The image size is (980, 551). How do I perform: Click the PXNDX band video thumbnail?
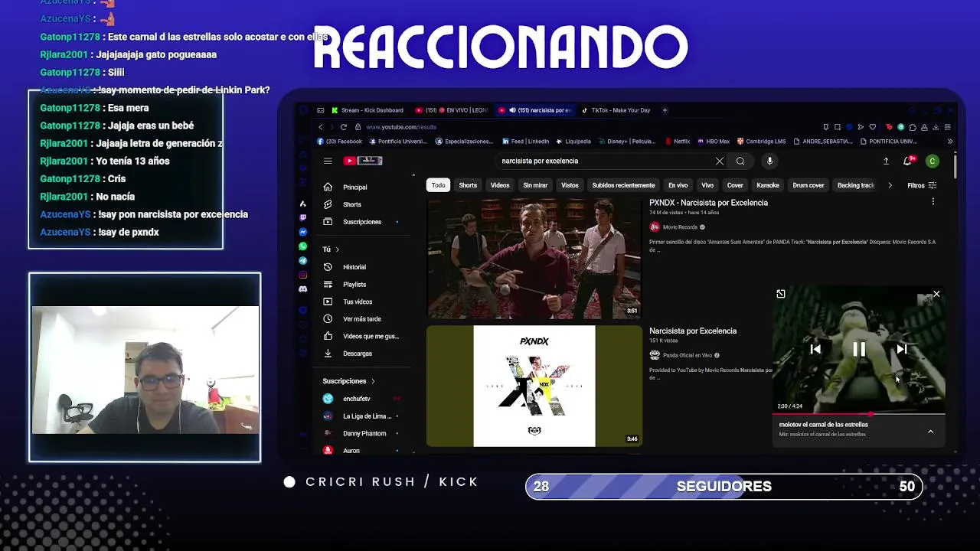click(x=534, y=259)
